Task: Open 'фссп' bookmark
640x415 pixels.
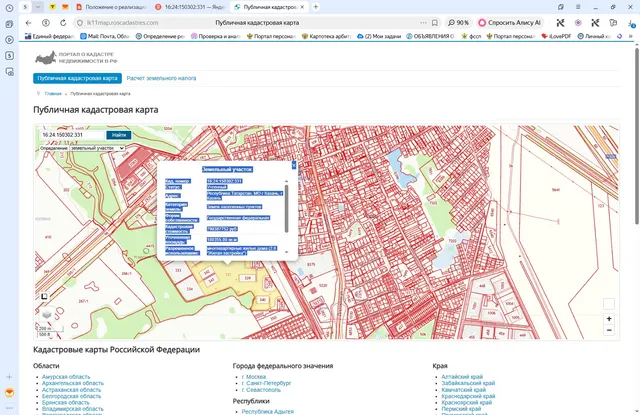Action: (x=471, y=36)
